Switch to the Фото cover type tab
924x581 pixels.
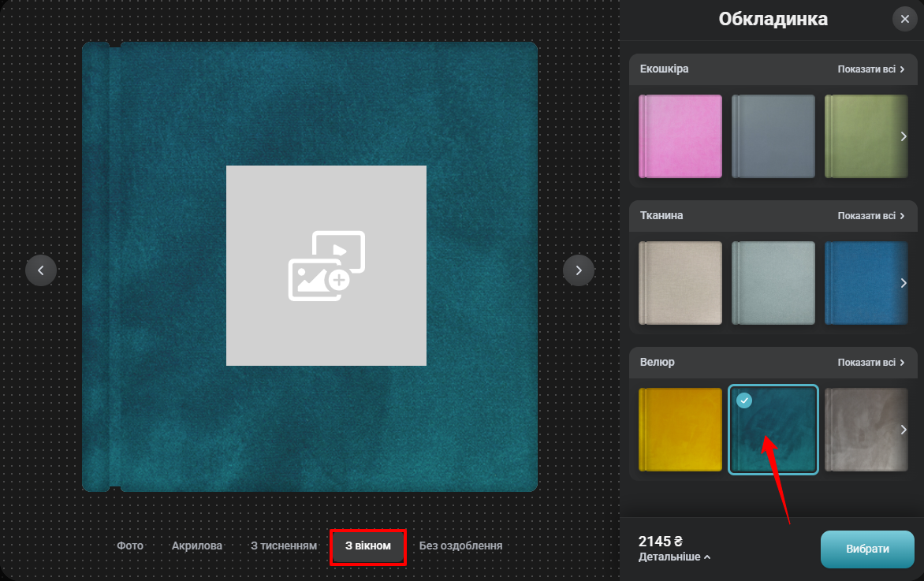tap(130, 546)
